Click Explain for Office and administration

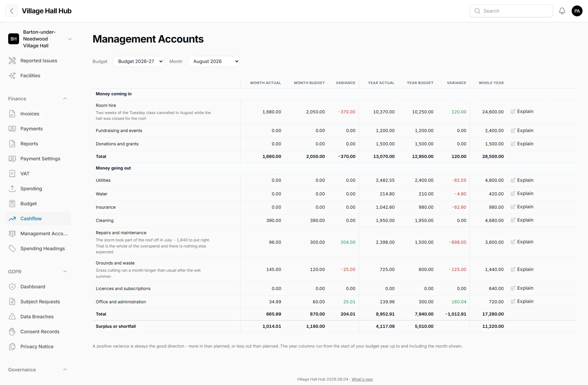click(x=522, y=301)
